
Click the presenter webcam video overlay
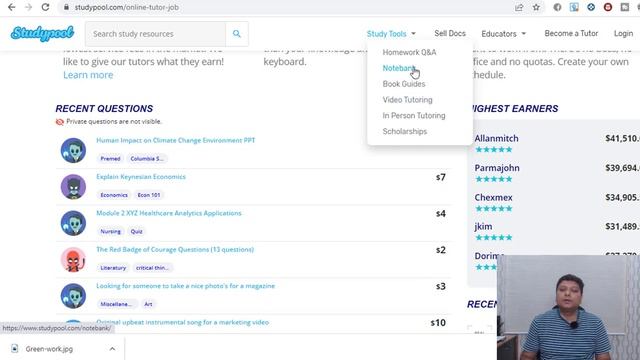(568, 307)
